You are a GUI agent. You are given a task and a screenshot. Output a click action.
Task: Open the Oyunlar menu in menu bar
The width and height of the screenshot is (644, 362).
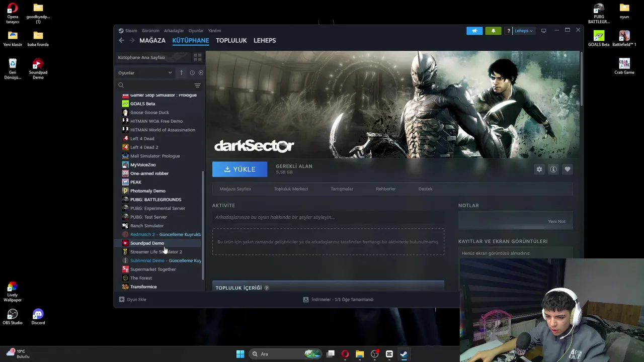click(x=196, y=31)
